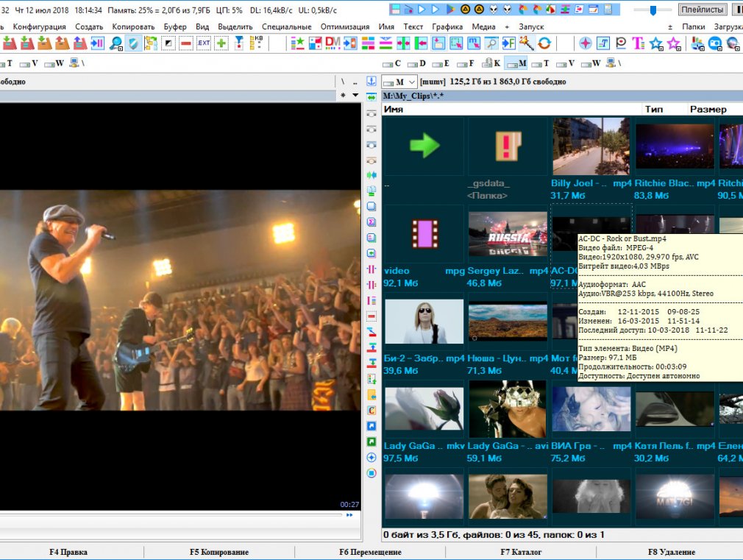
Task: Click the green plus selection icon
Action: click(x=221, y=43)
